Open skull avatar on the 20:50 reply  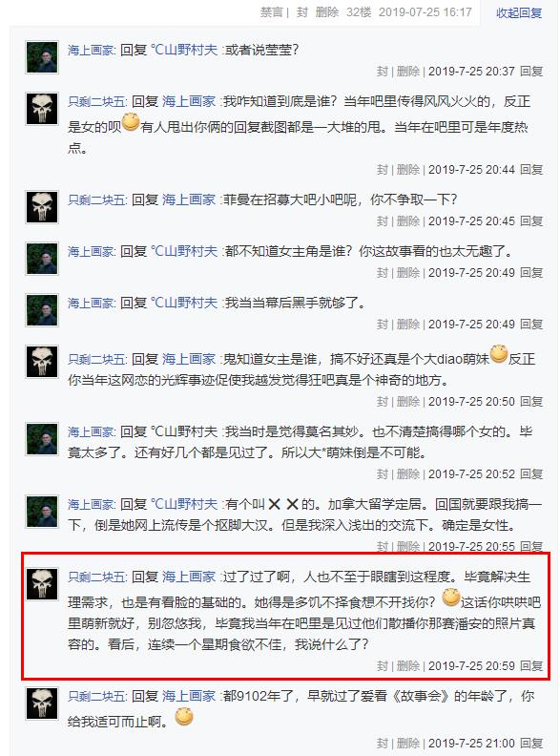pyautogui.click(x=42, y=362)
